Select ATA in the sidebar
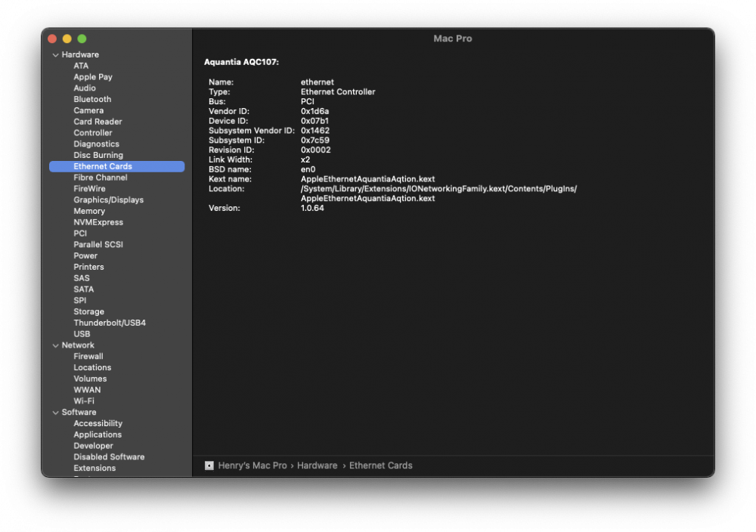This screenshot has height=532, width=756. pyautogui.click(x=81, y=66)
